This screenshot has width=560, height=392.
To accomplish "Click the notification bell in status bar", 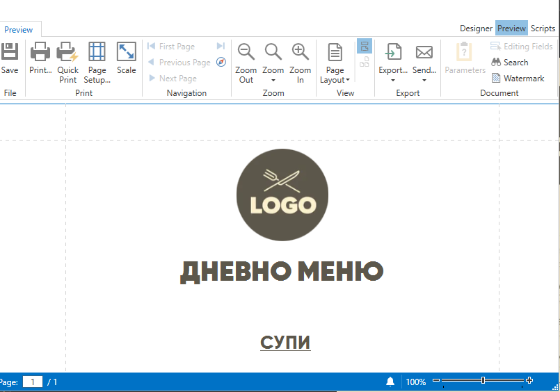I will point(390,382).
